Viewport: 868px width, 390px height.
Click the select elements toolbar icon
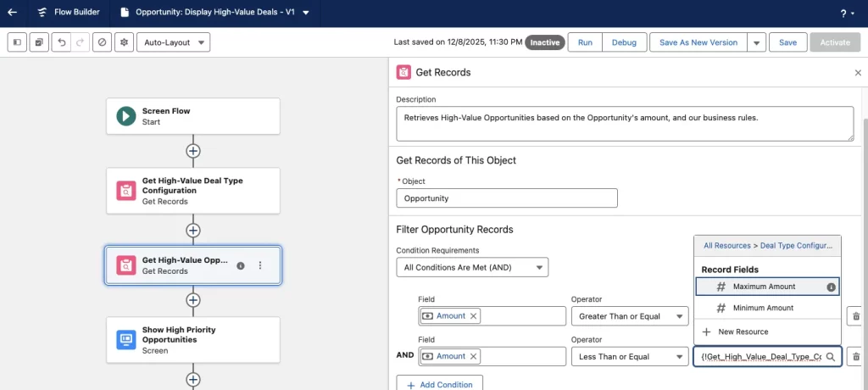(x=39, y=42)
